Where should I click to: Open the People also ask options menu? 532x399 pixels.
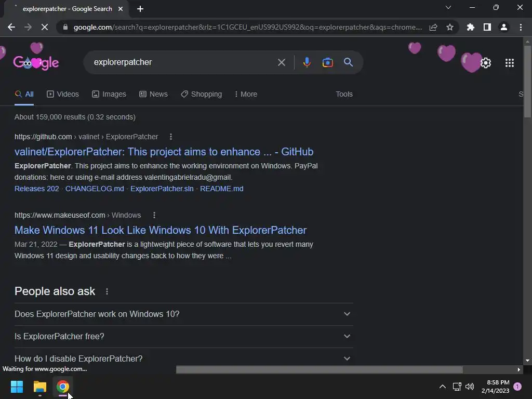[107, 291]
